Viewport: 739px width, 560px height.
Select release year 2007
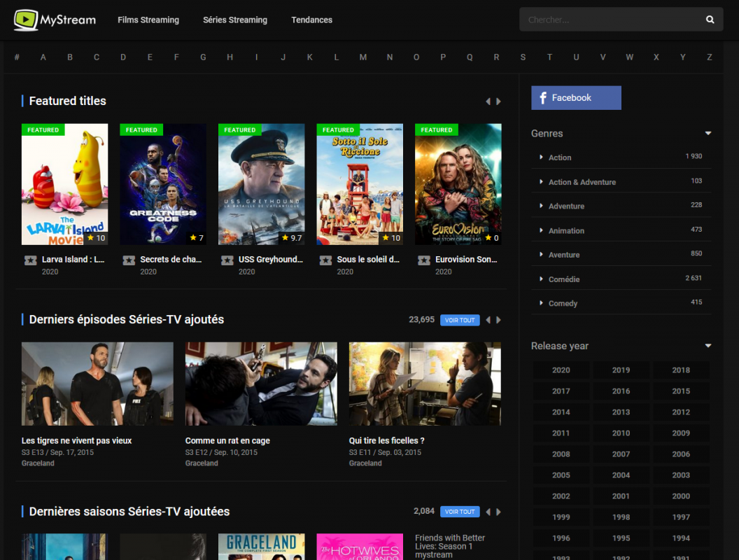621,454
